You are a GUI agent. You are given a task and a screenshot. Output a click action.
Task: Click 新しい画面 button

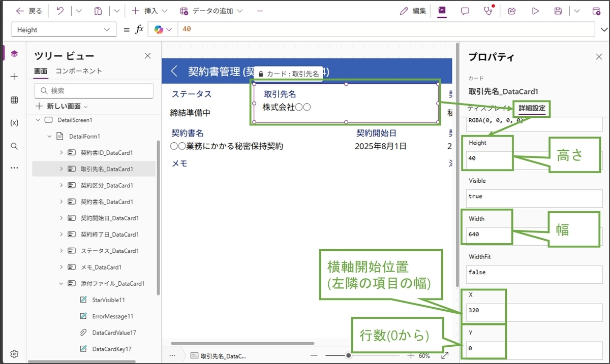pyautogui.click(x=62, y=106)
